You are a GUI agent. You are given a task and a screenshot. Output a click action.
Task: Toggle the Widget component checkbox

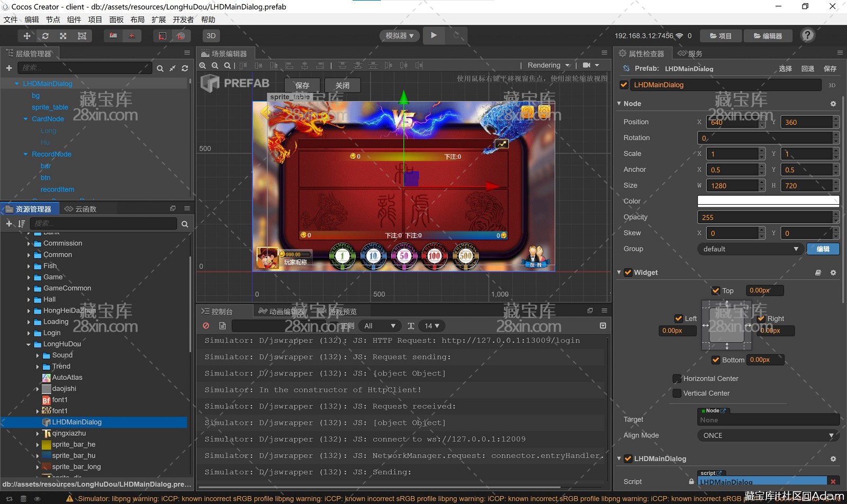628,272
